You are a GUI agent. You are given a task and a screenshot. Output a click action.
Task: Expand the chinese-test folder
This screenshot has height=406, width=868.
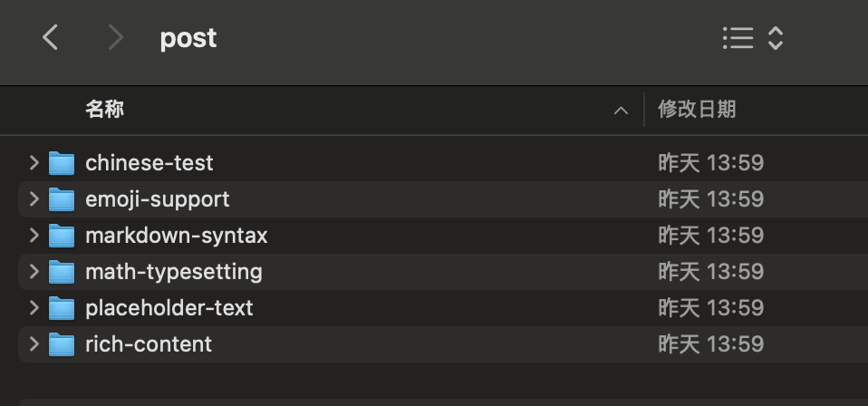click(x=34, y=163)
